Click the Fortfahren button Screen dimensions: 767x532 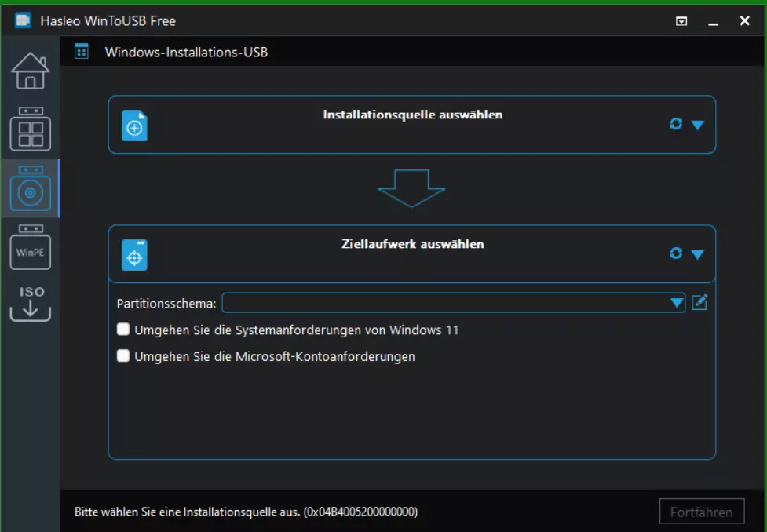click(702, 512)
